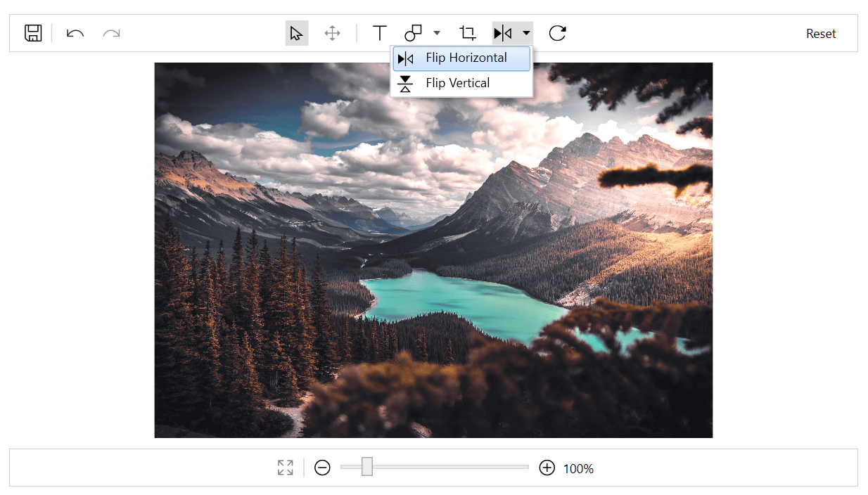This screenshot has height=495, width=868.
Task: Collapse the Flip dropdown arrow
Action: coord(525,33)
